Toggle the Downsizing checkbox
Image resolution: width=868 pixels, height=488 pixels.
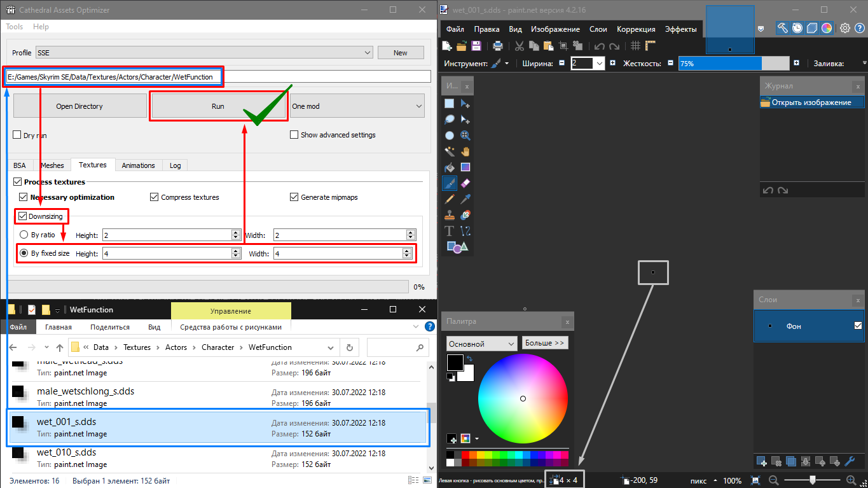coord(24,216)
